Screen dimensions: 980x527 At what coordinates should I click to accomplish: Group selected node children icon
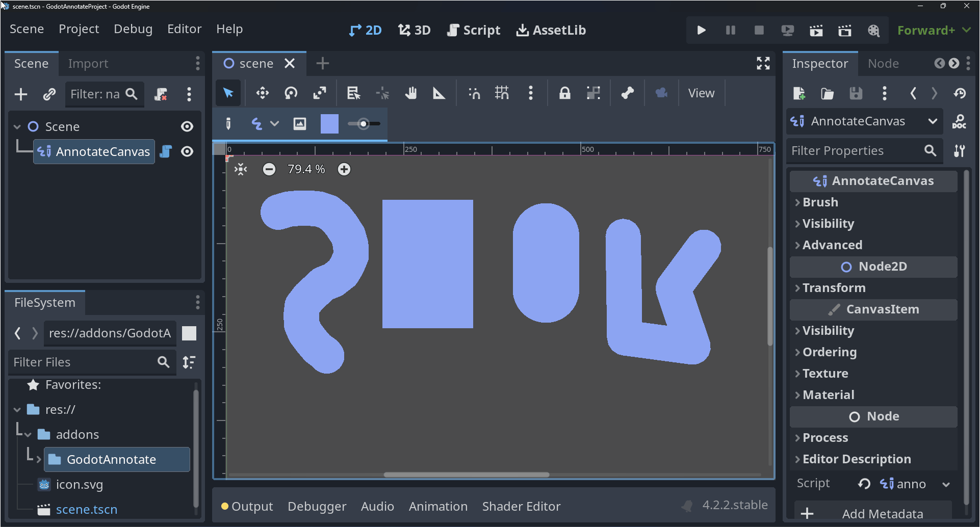coord(593,93)
